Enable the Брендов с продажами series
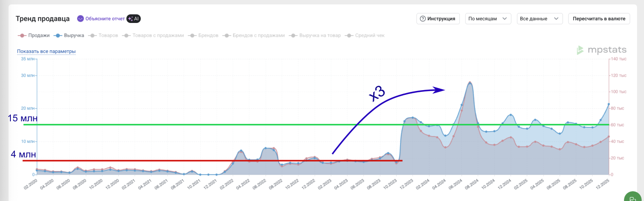The image size is (644, 201). (254, 35)
